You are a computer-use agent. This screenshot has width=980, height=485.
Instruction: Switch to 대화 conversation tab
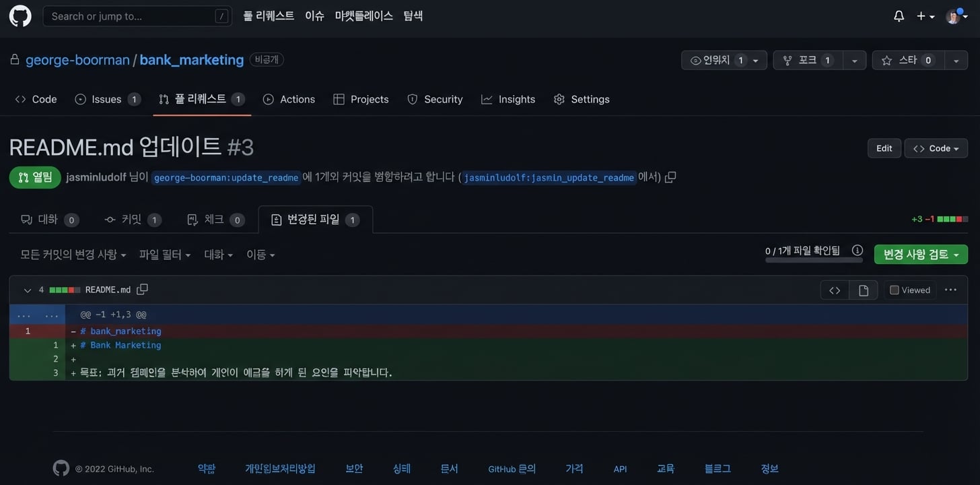point(50,220)
